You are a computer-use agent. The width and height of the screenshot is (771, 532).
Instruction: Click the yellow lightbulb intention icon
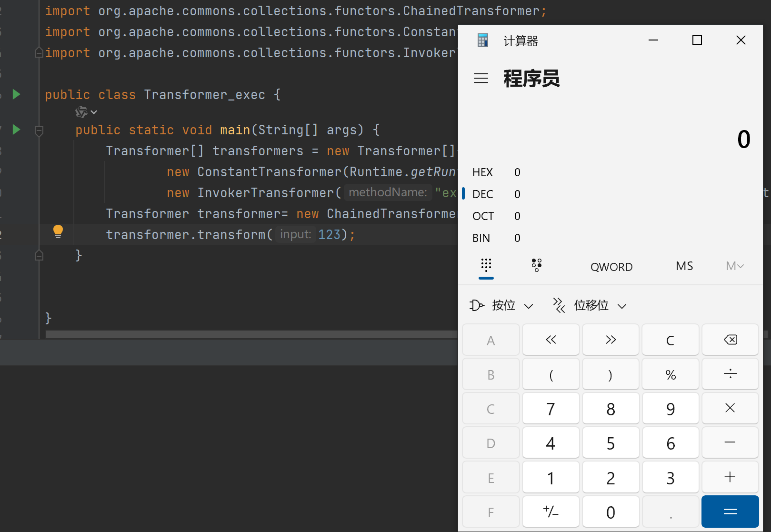[58, 231]
